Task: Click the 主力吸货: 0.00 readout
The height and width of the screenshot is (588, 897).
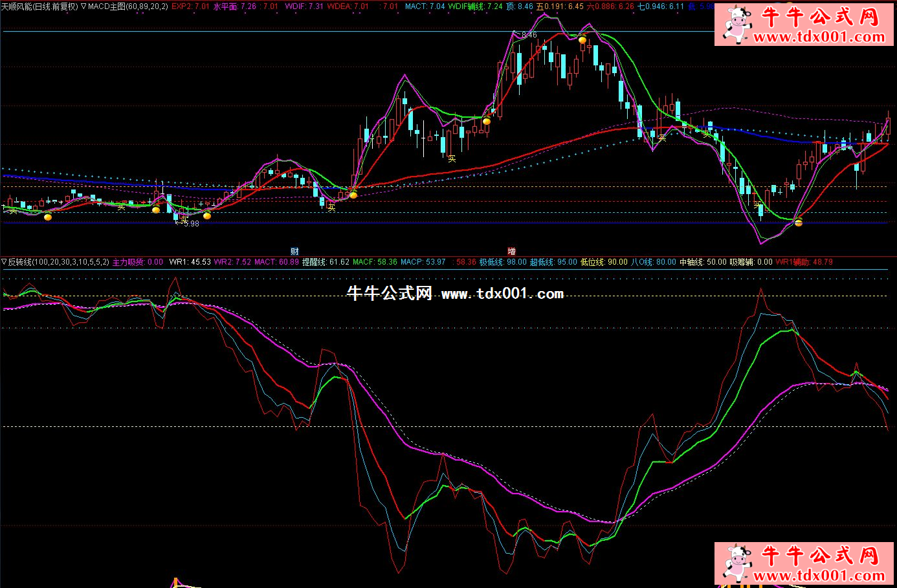Action: [138, 262]
